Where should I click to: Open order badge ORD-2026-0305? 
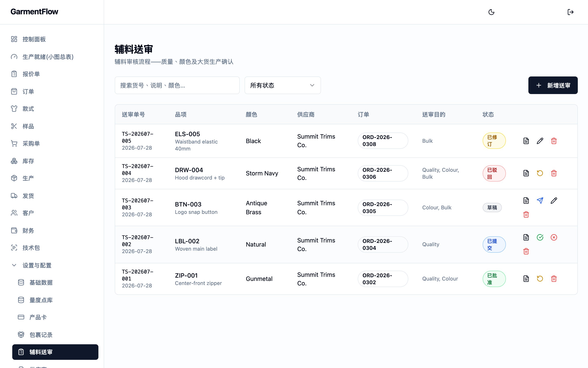pos(383,208)
